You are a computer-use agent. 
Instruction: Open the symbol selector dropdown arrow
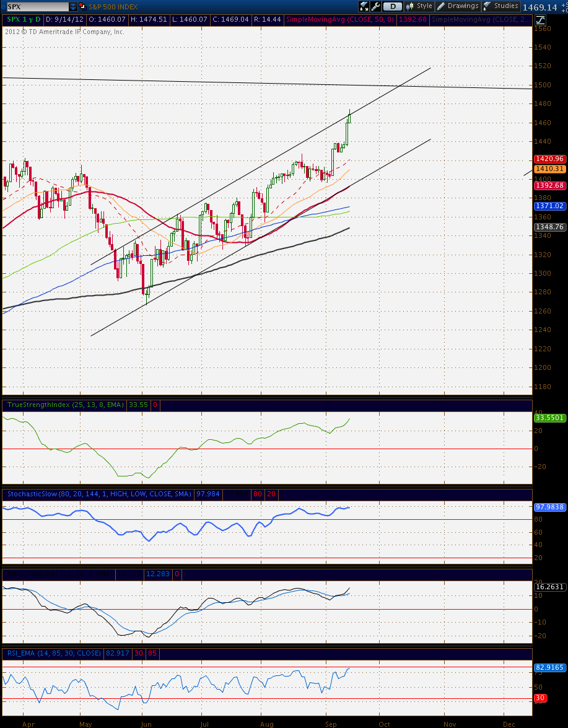(73, 6)
